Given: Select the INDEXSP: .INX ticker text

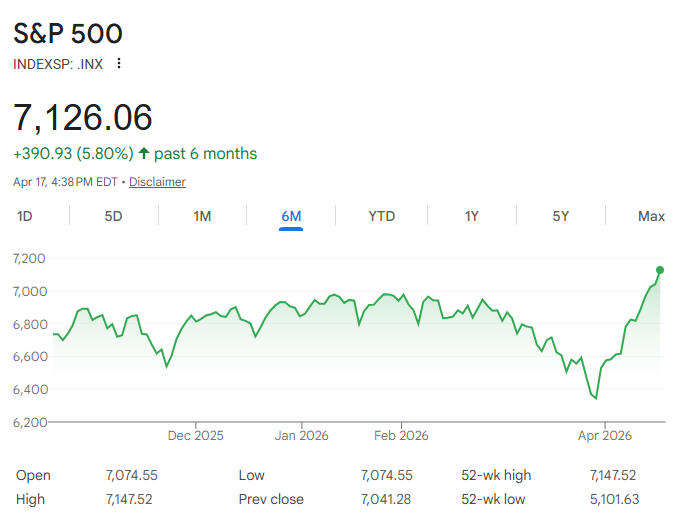Looking at the screenshot, I should [x=58, y=64].
